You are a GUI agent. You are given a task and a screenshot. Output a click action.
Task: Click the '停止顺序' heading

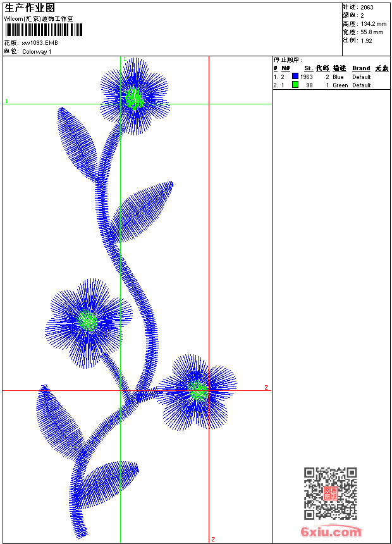pyautogui.click(x=288, y=59)
